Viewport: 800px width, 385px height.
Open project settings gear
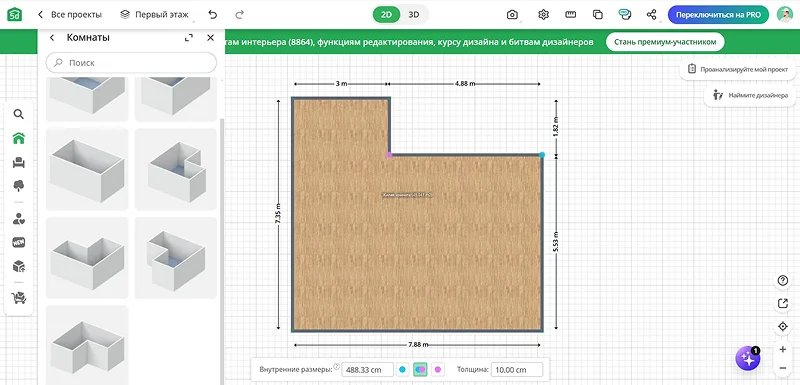coord(543,15)
